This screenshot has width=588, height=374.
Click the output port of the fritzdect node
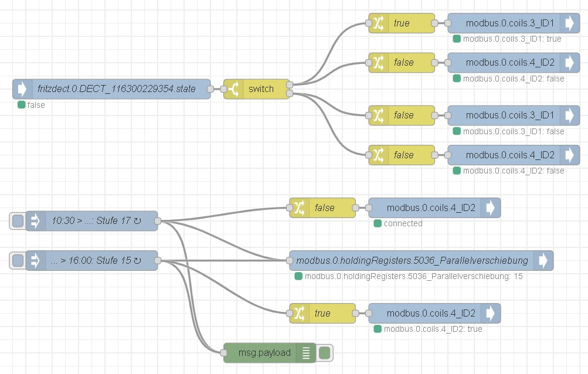[210, 89]
